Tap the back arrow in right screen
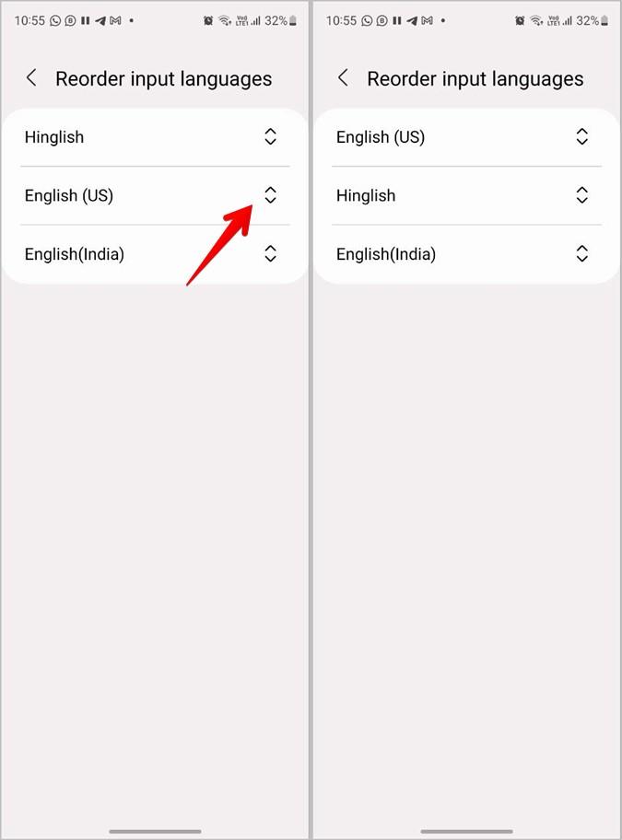The width and height of the screenshot is (622, 840). pyautogui.click(x=343, y=78)
